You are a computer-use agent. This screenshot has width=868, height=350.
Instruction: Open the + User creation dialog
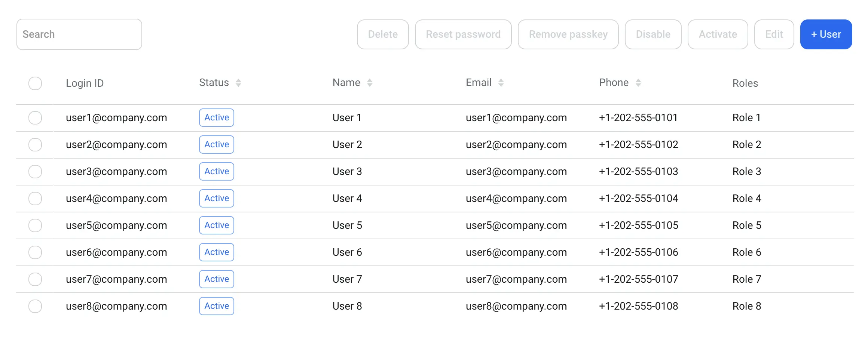[x=826, y=34]
